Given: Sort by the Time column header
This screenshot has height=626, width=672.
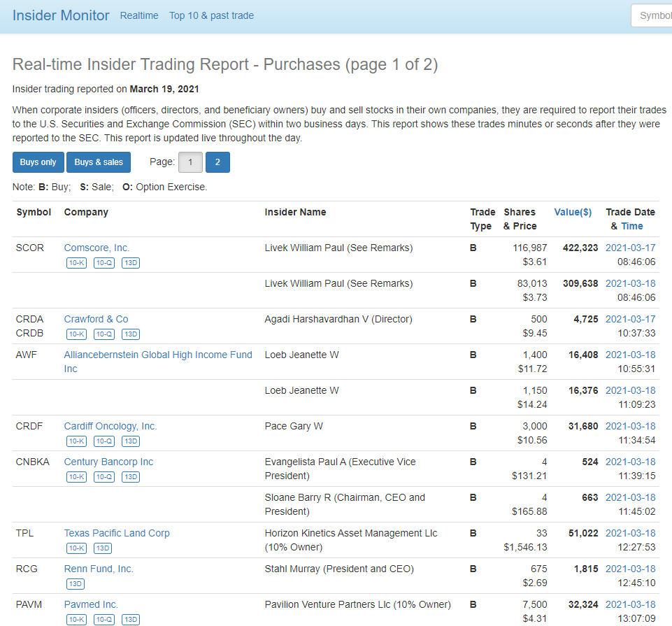Looking at the screenshot, I should click(632, 226).
